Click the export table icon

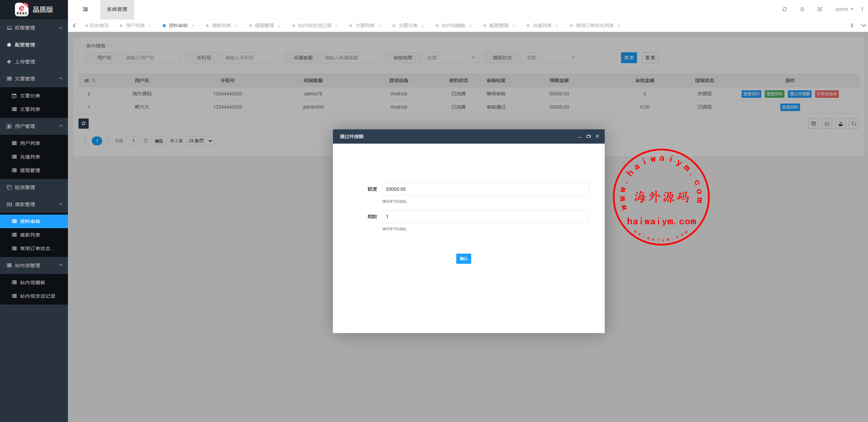(x=840, y=124)
